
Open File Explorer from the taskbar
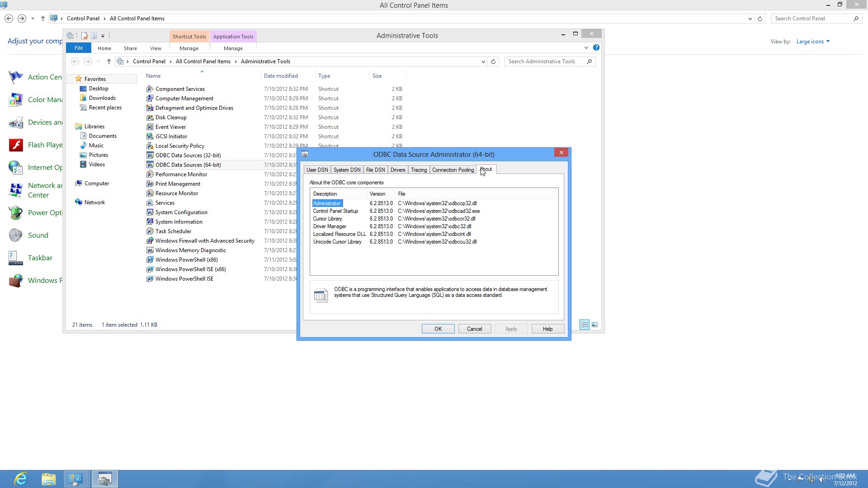click(48, 479)
